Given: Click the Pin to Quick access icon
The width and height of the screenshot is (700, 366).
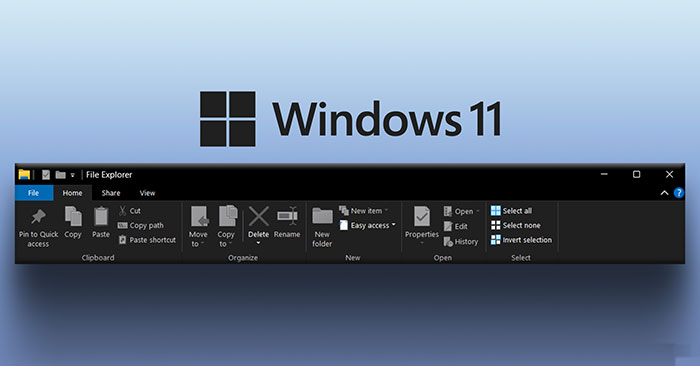Looking at the screenshot, I should coord(38,216).
